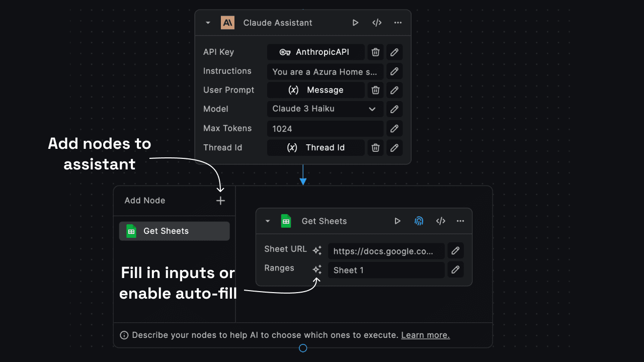644x362 pixels.
Task: Collapse the Get Sheets node
Action: [x=267, y=221]
